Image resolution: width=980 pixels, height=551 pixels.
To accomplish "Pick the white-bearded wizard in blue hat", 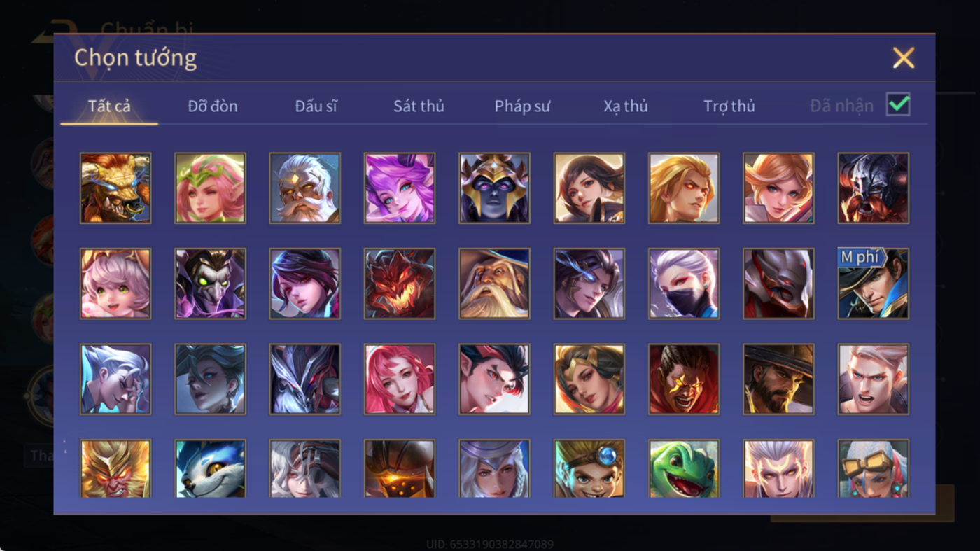I will click(x=494, y=284).
